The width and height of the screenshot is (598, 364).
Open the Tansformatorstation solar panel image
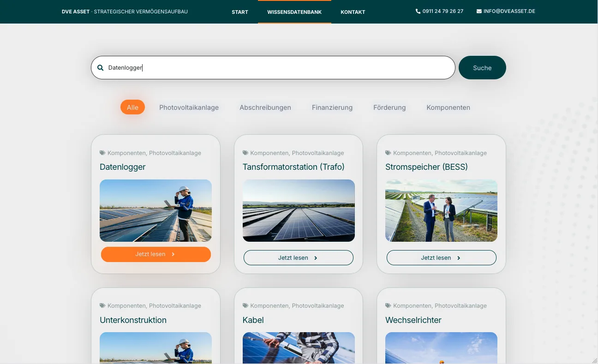click(x=299, y=210)
